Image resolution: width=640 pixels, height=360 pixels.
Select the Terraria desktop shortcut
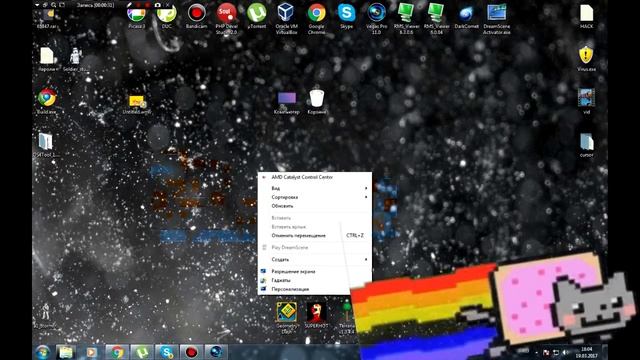pos(347,318)
